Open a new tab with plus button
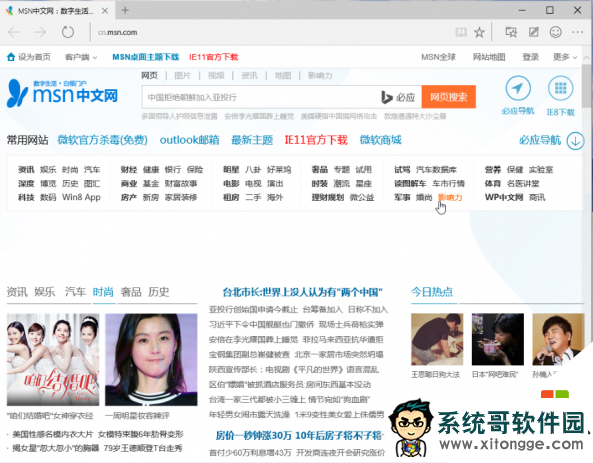This screenshot has height=463, width=593. pos(125,10)
